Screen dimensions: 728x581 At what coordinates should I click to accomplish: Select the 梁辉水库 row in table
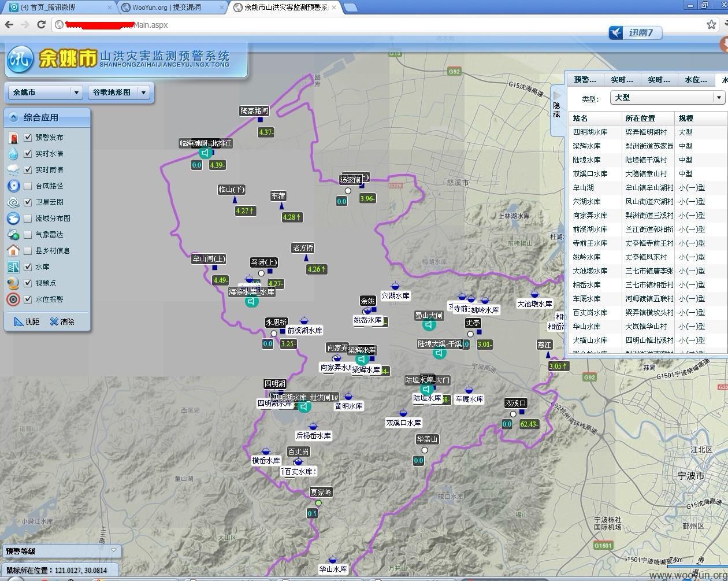click(648, 146)
